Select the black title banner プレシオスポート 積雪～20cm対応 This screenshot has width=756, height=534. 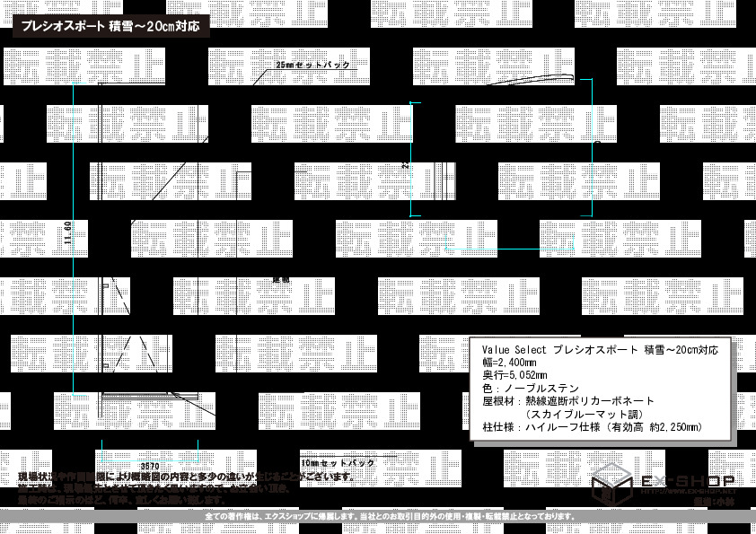111,26
